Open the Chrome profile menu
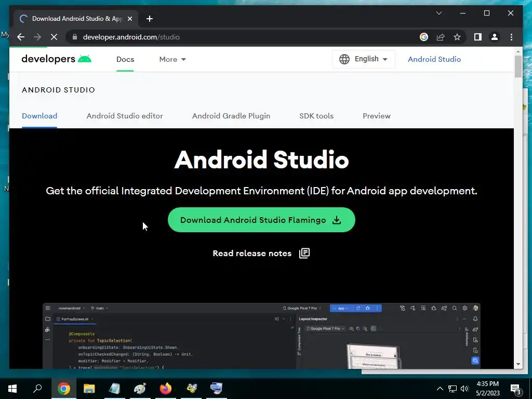 tap(495, 37)
